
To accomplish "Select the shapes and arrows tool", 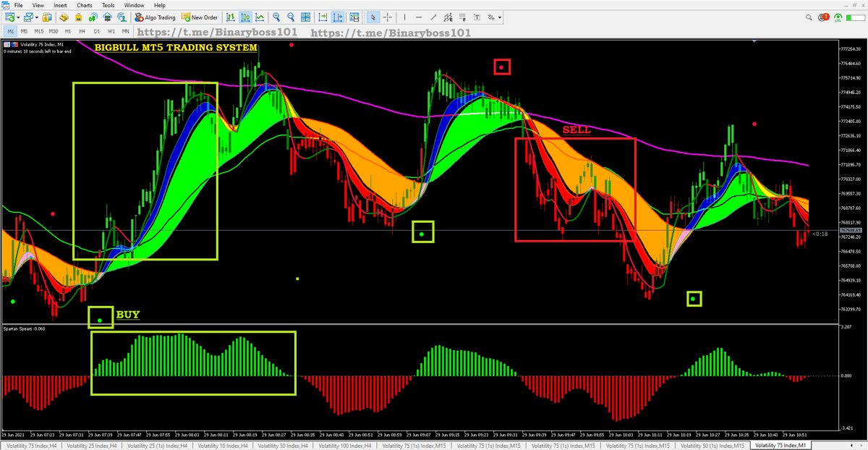I will [x=491, y=17].
